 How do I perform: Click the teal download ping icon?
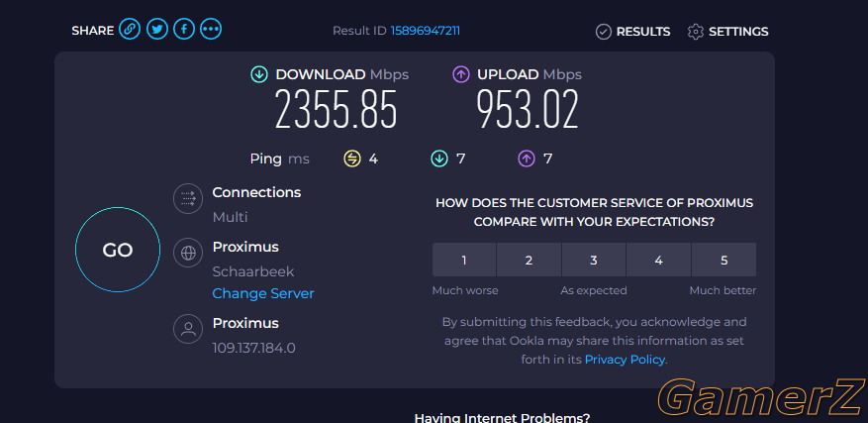pos(439,159)
